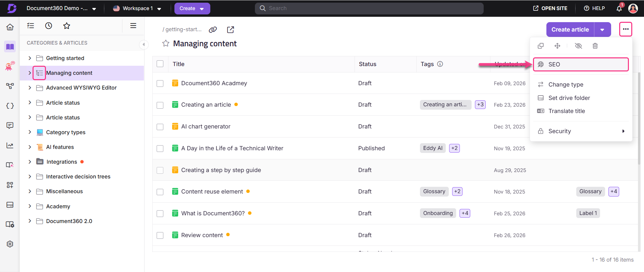
Task: Open the API documentation braces icon
Action: tap(10, 106)
